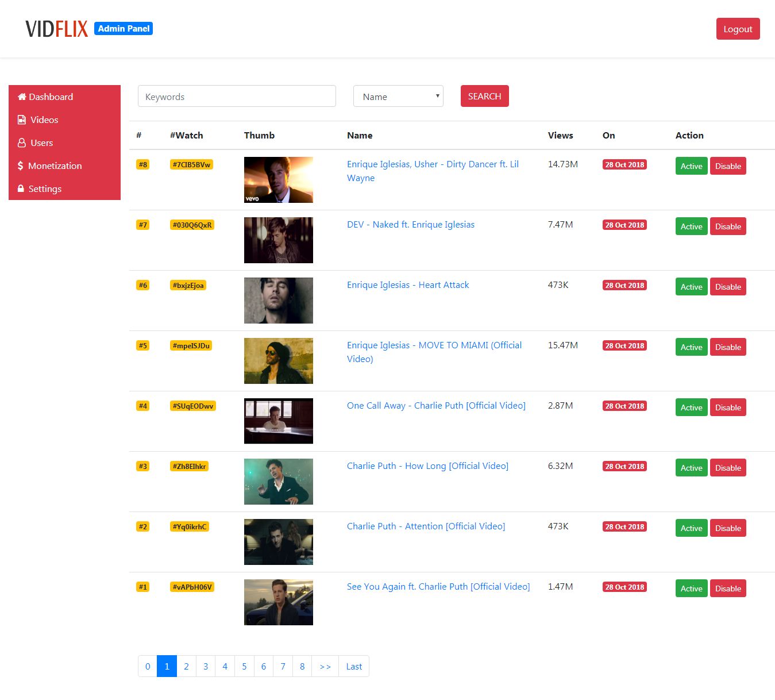Click the #7CIB5BVw watch ID badge
The width and height of the screenshot is (775, 700).
tap(191, 164)
